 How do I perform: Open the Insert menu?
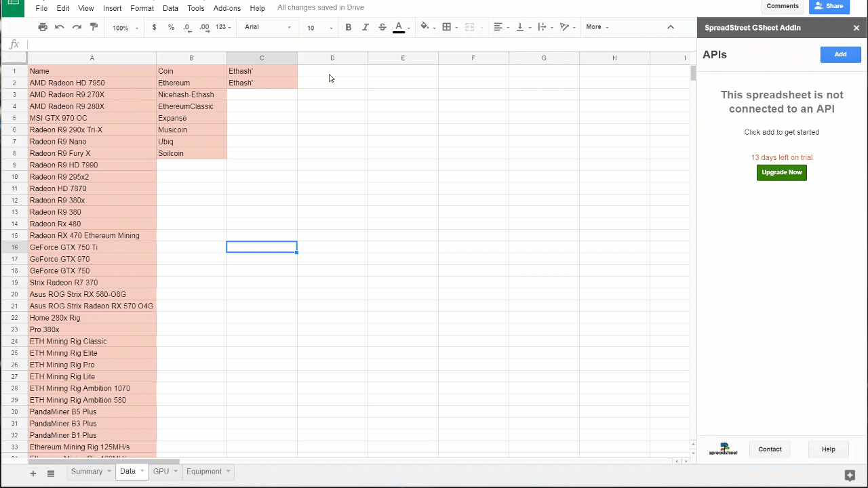[113, 8]
